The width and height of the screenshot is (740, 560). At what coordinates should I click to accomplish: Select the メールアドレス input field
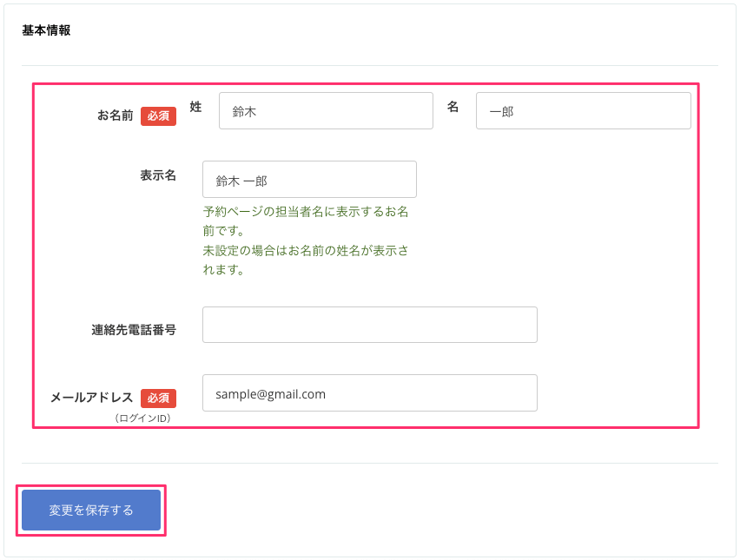click(x=369, y=393)
